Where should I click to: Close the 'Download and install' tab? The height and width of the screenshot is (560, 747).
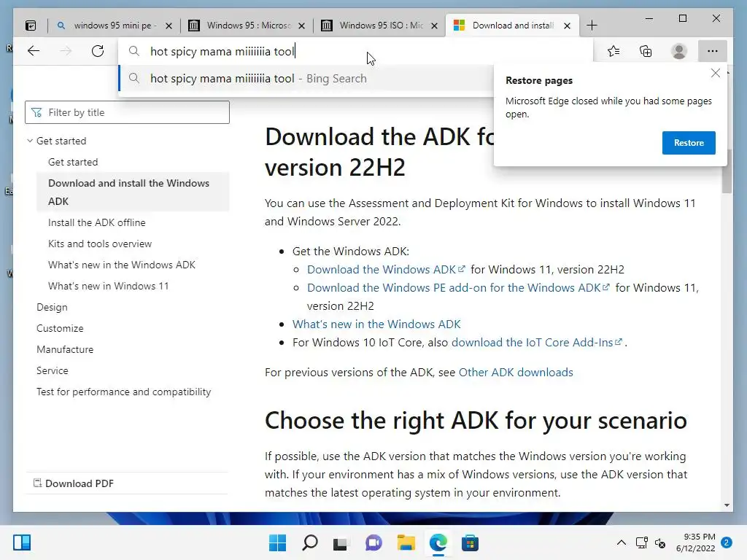[x=567, y=26]
